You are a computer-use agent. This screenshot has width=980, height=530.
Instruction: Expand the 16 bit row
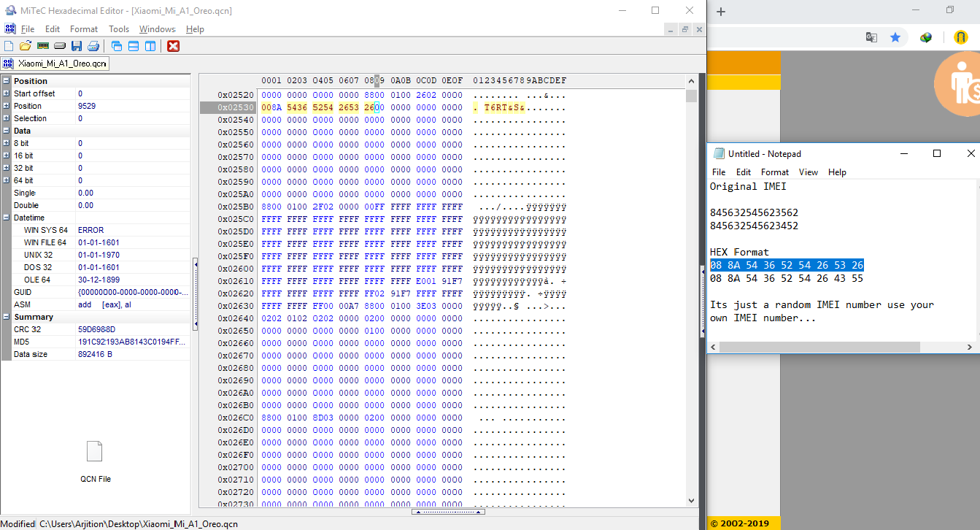coord(7,155)
